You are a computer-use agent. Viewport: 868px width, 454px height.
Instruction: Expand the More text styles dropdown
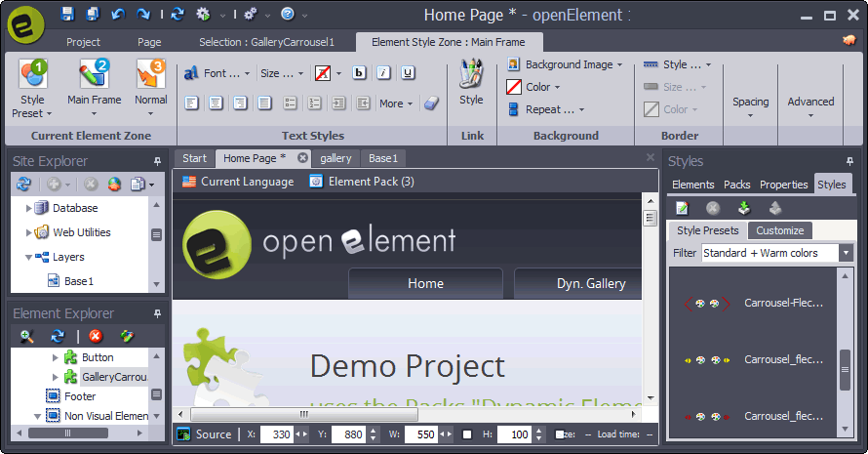[x=396, y=103]
